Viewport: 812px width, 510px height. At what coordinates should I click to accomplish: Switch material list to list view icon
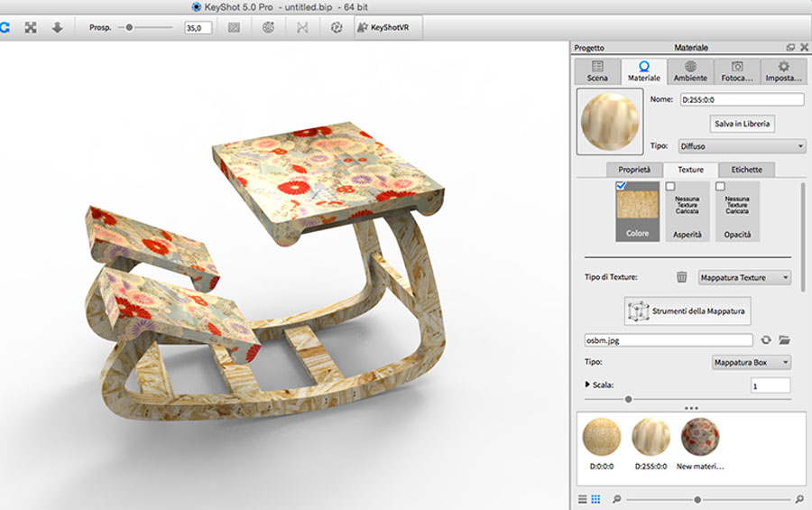coord(583,498)
